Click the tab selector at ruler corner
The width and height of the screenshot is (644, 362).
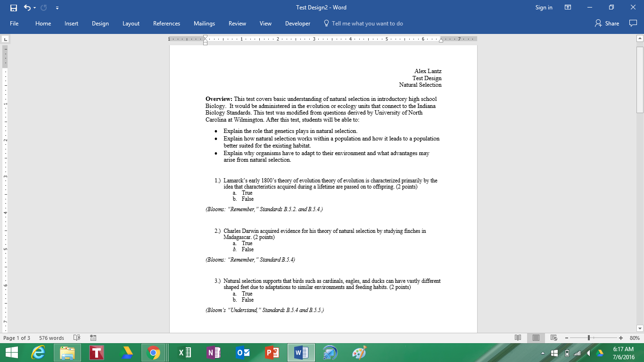5,39
